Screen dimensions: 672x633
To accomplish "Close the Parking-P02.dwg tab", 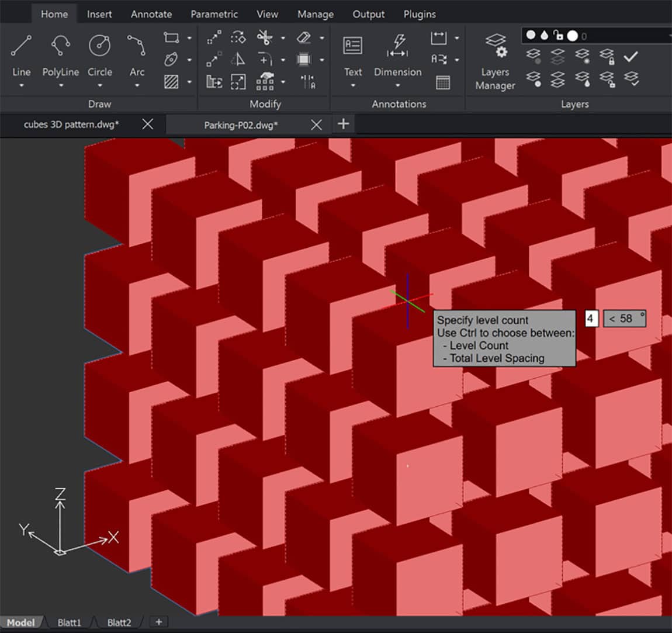I will (316, 124).
